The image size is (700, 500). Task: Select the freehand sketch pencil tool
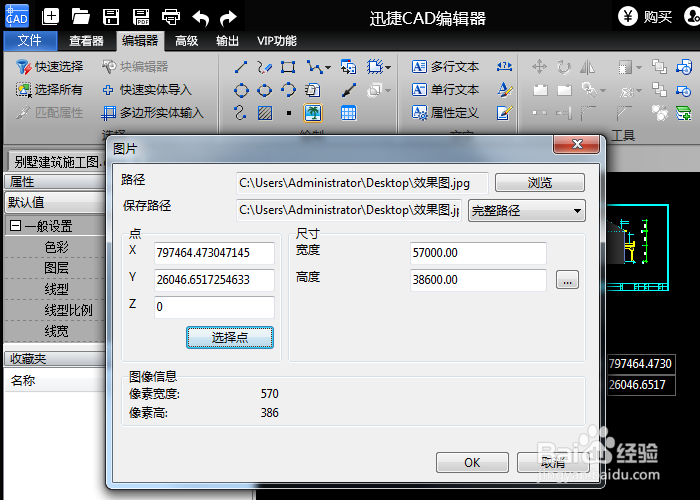click(264, 67)
